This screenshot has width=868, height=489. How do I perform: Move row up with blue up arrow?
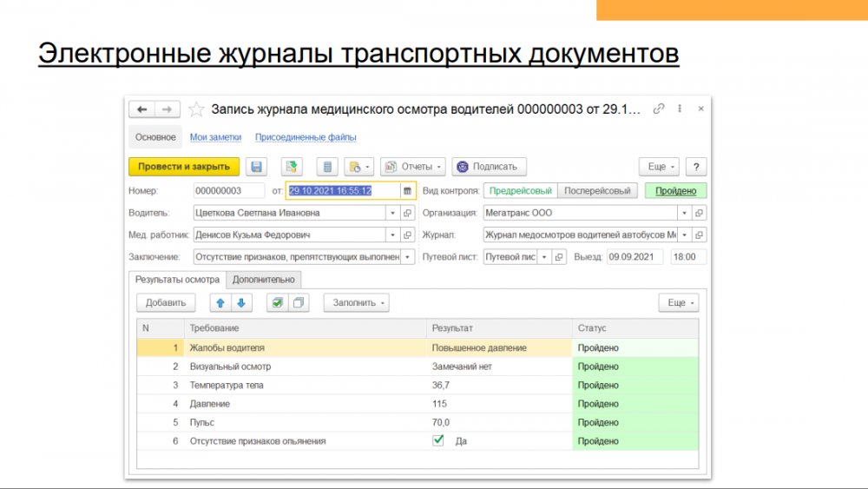click(x=220, y=303)
